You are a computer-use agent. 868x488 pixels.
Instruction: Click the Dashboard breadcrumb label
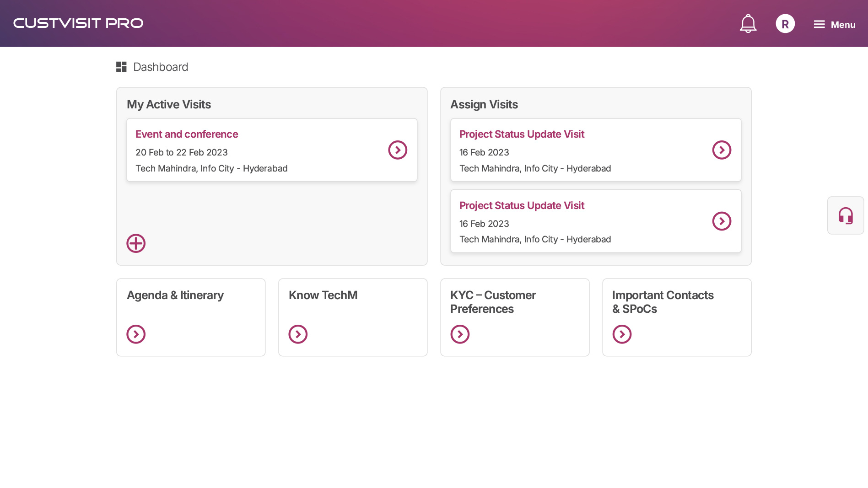(161, 67)
